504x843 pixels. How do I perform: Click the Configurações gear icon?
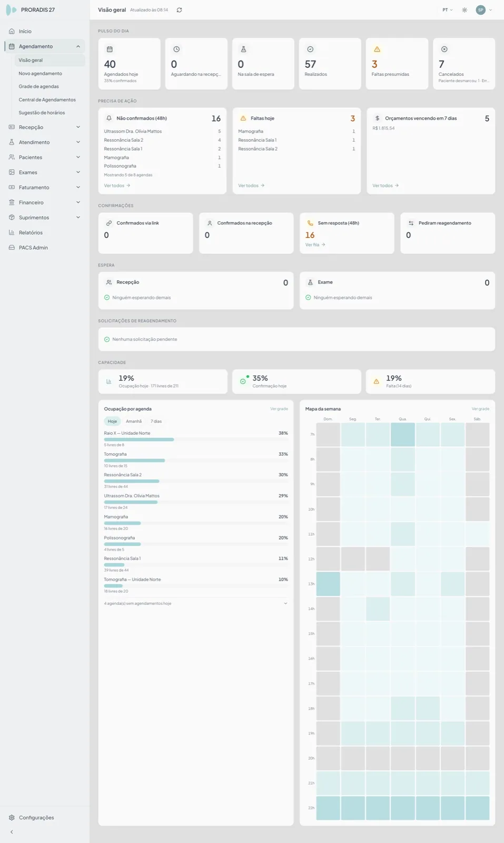[12, 818]
